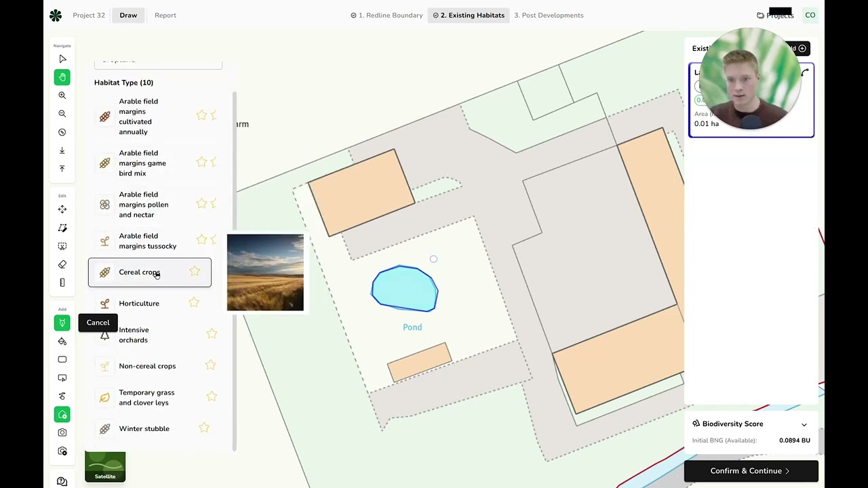The image size is (868, 488).
Task: Switch to the Report tab
Action: (165, 15)
